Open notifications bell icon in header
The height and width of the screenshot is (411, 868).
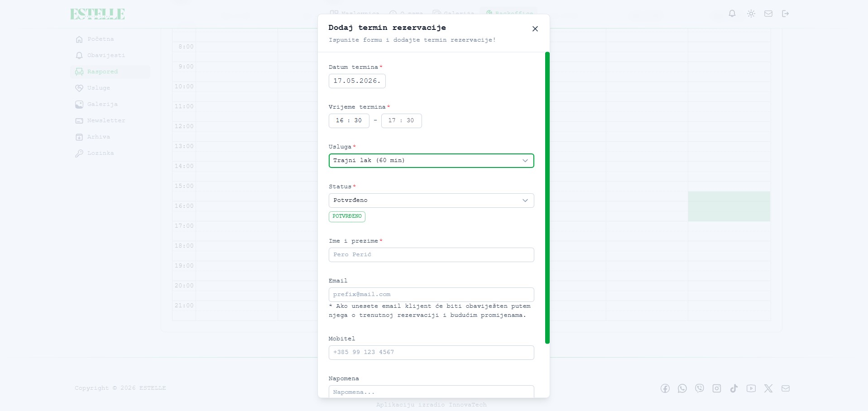tap(732, 14)
